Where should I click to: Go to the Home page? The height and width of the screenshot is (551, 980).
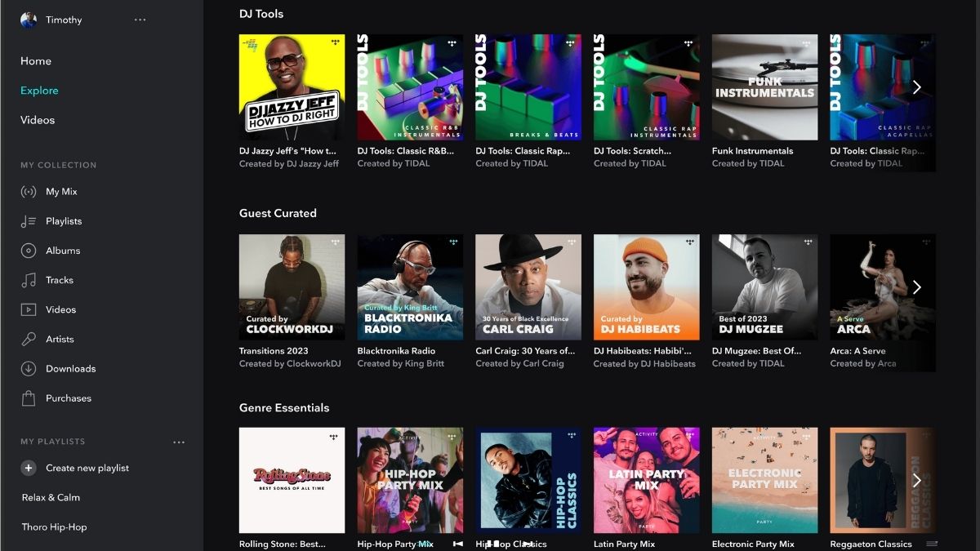36,61
